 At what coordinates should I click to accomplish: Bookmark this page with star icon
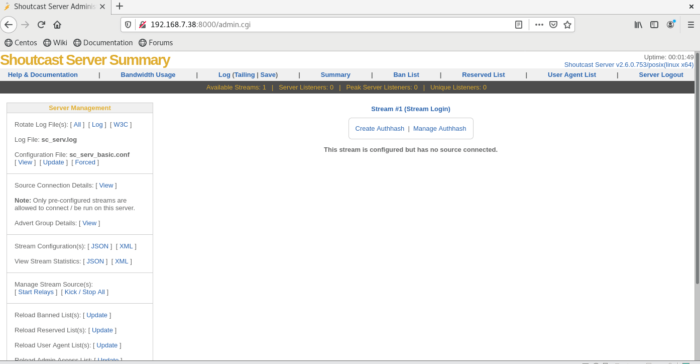567,25
